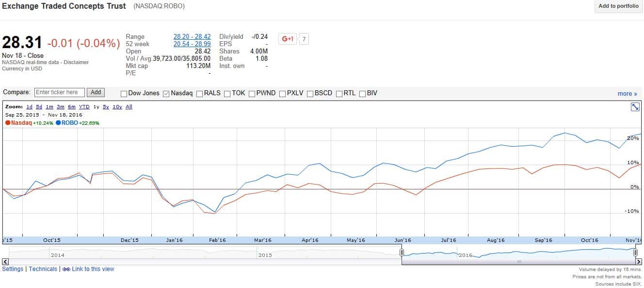
Task: Click the Mkt cap value 113.20M
Action: click(198, 66)
